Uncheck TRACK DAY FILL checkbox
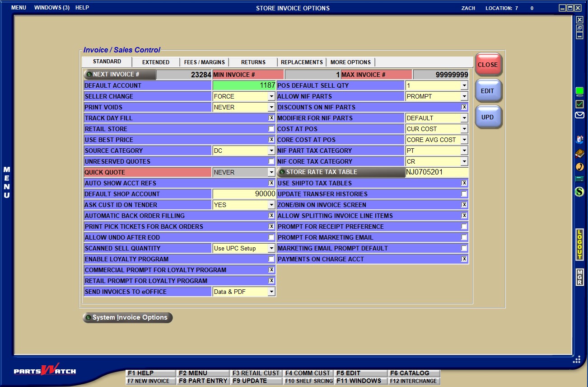Viewport: 588px width, 387px height. pos(271,118)
